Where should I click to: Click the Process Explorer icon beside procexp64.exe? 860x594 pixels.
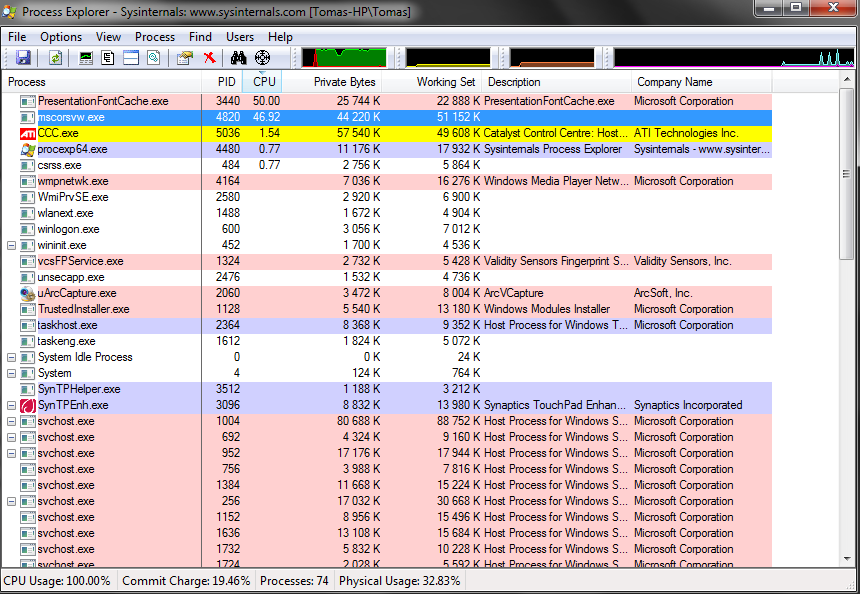27,149
